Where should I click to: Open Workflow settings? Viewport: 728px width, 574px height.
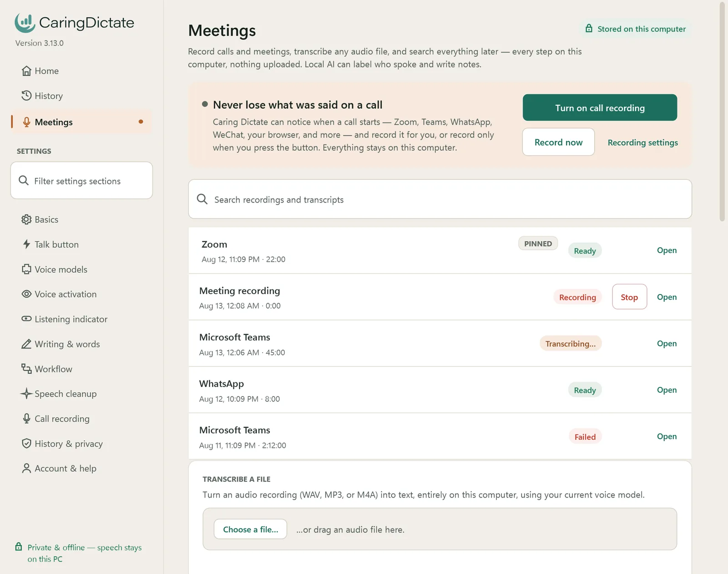tap(81, 369)
